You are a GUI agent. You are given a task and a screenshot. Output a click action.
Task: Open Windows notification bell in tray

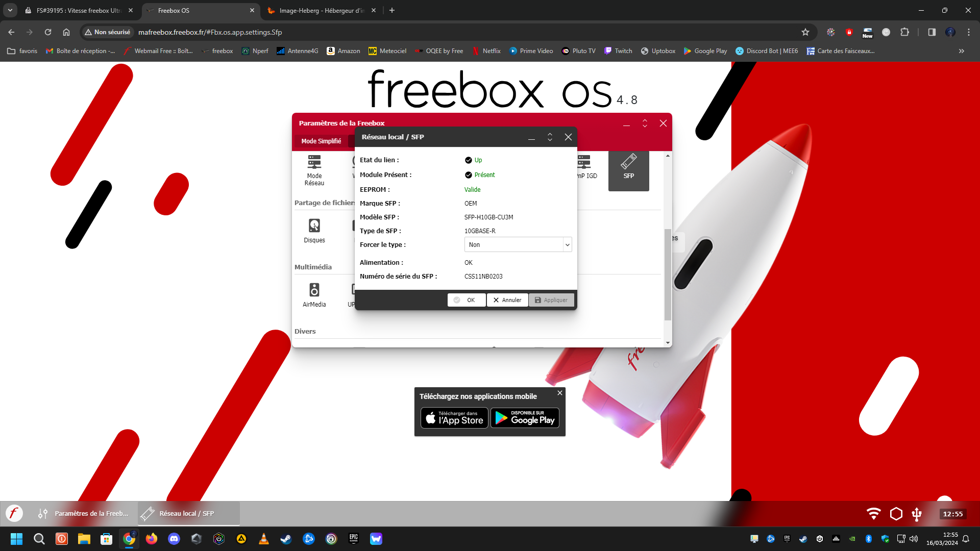(x=966, y=539)
